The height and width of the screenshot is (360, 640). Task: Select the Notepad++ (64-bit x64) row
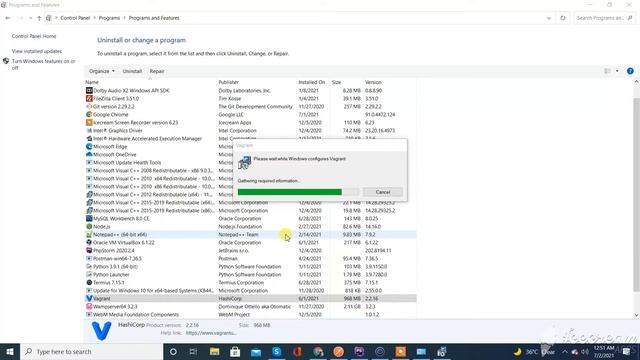(250, 235)
